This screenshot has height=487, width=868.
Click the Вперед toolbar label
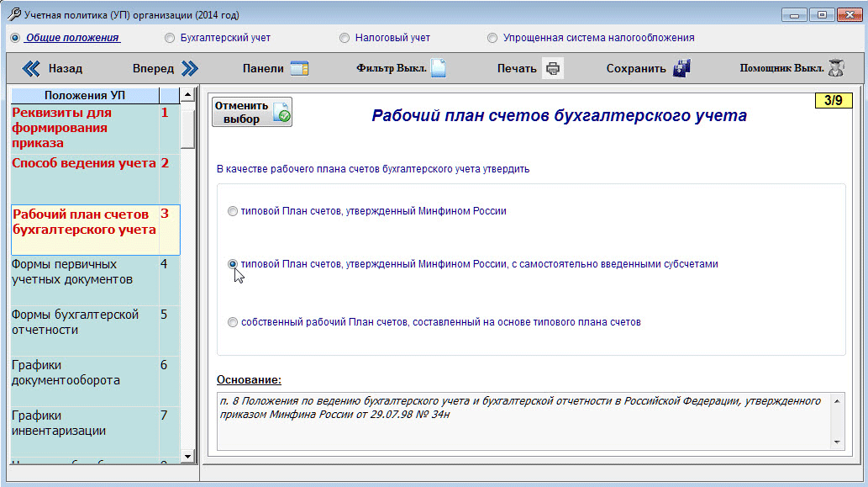point(153,69)
